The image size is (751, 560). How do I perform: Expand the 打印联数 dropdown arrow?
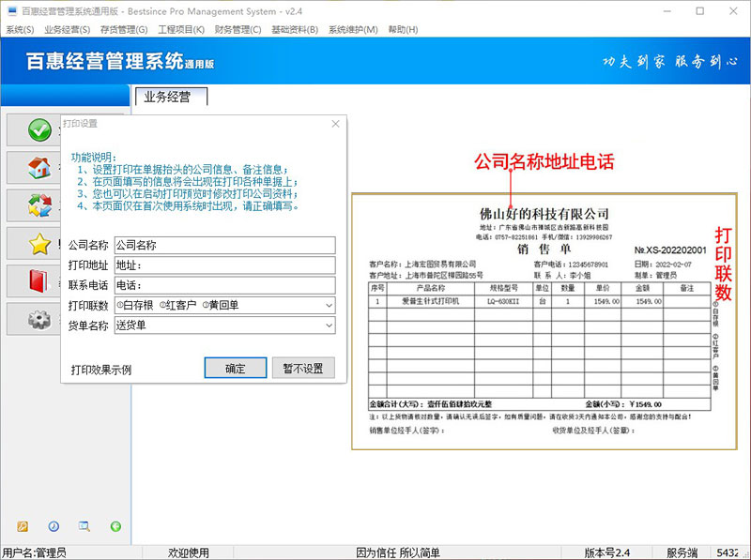[x=330, y=306]
